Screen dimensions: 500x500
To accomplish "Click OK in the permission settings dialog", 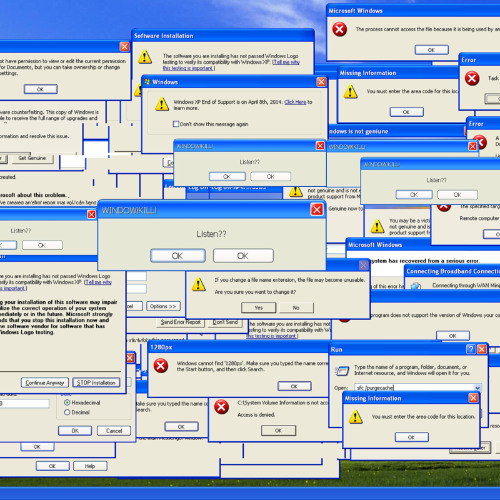I will coord(41,89).
